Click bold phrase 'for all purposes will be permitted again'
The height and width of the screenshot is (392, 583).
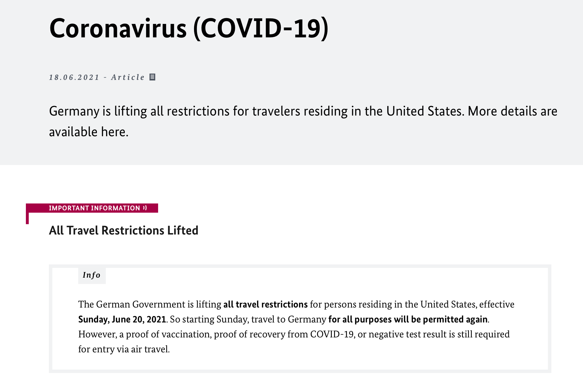(408, 319)
